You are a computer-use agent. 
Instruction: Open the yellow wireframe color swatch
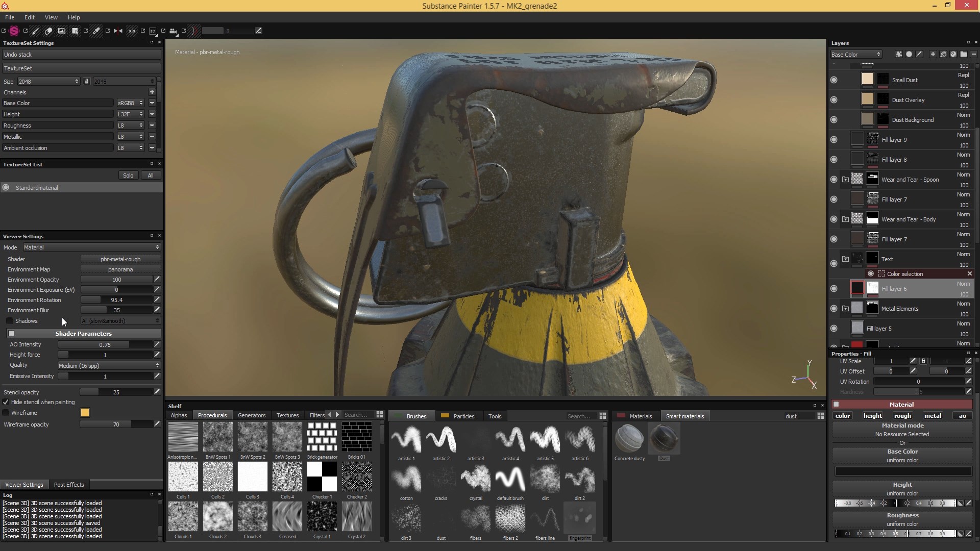85,413
